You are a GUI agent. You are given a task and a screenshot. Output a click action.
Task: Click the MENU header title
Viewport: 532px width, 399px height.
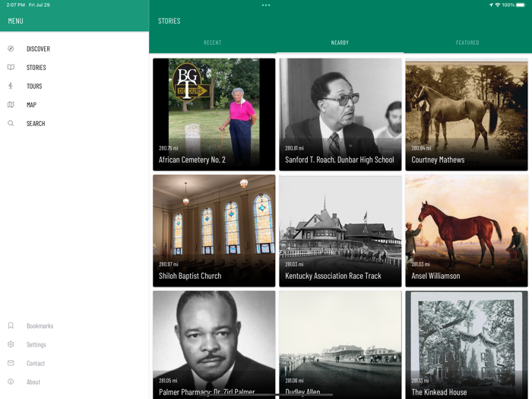tap(16, 21)
